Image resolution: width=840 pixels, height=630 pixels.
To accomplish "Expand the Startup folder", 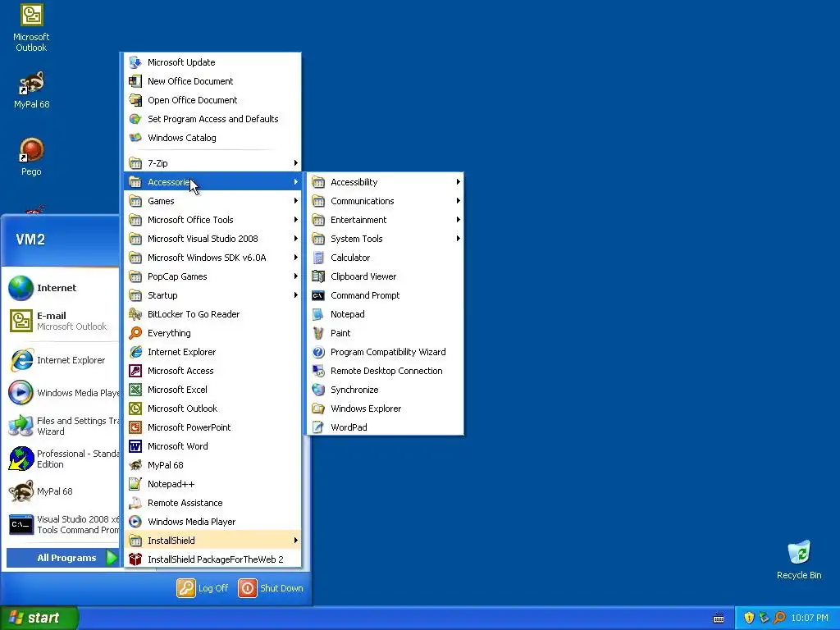I will click(212, 295).
